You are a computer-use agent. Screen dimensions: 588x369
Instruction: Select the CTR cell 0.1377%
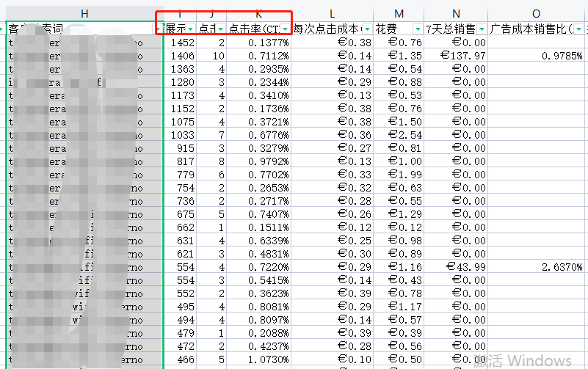(x=258, y=43)
